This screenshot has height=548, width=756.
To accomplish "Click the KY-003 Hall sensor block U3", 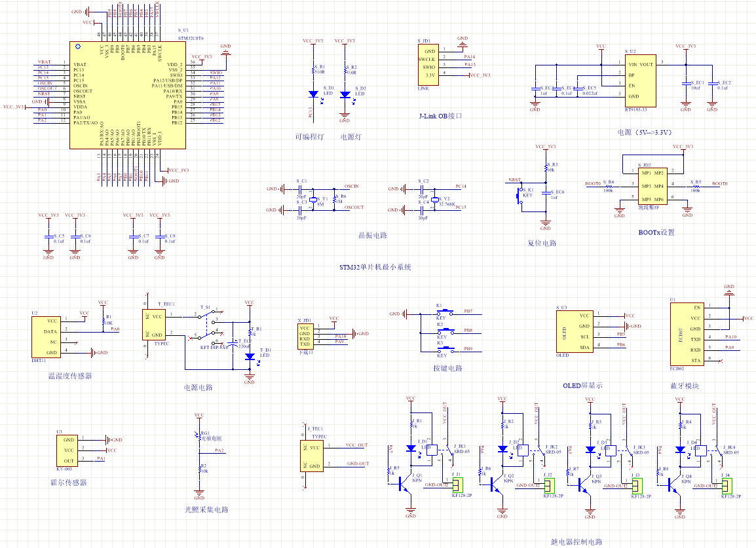I will (67, 450).
